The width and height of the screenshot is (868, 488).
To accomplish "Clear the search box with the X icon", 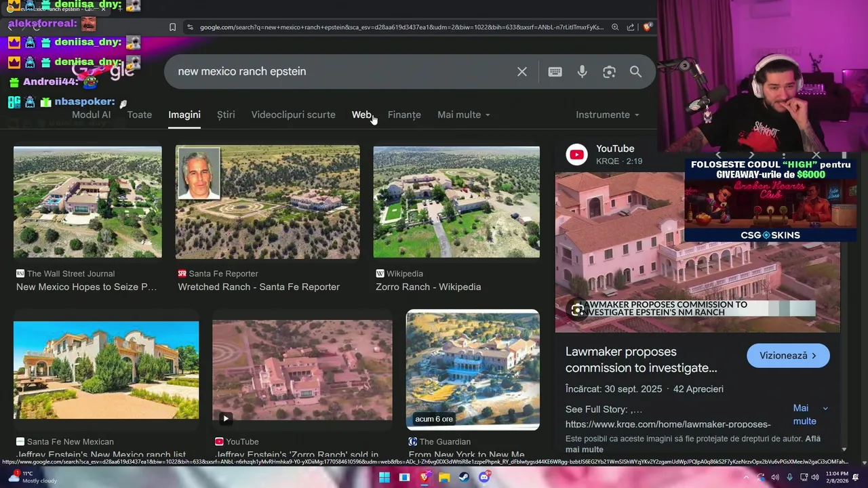I will coord(522,71).
